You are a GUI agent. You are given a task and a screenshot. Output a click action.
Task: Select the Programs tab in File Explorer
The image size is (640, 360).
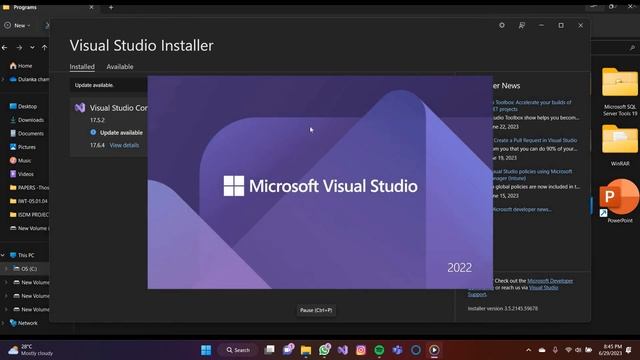pos(24,7)
